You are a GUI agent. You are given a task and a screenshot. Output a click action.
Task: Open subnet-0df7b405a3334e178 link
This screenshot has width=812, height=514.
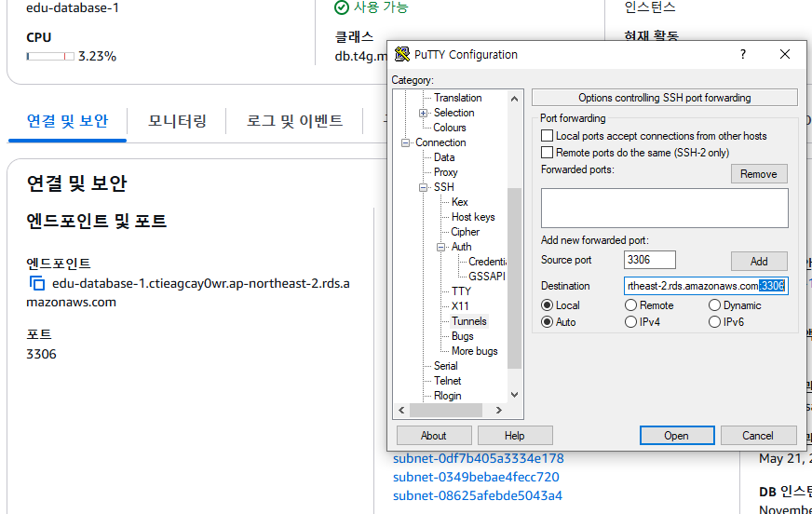point(478,458)
